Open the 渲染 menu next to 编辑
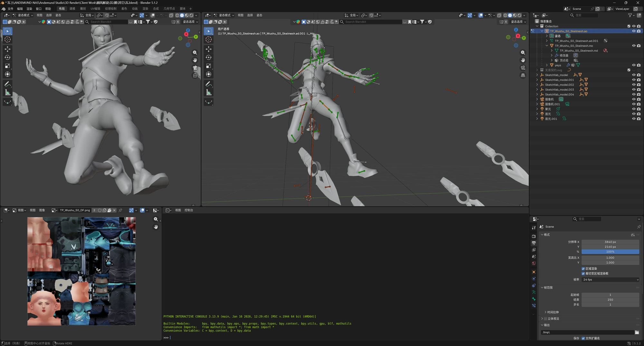Viewport: 644px width, 346px height. [29, 9]
